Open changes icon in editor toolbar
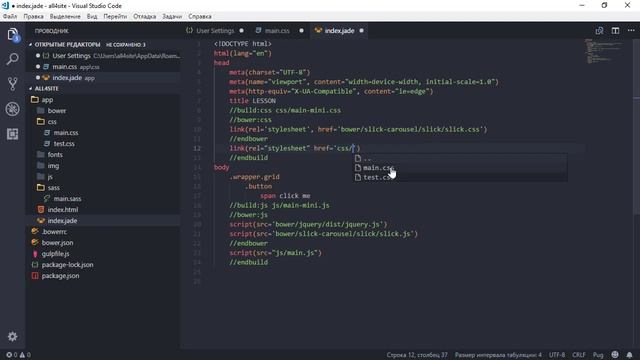640x360 pixels. point(599,31)
